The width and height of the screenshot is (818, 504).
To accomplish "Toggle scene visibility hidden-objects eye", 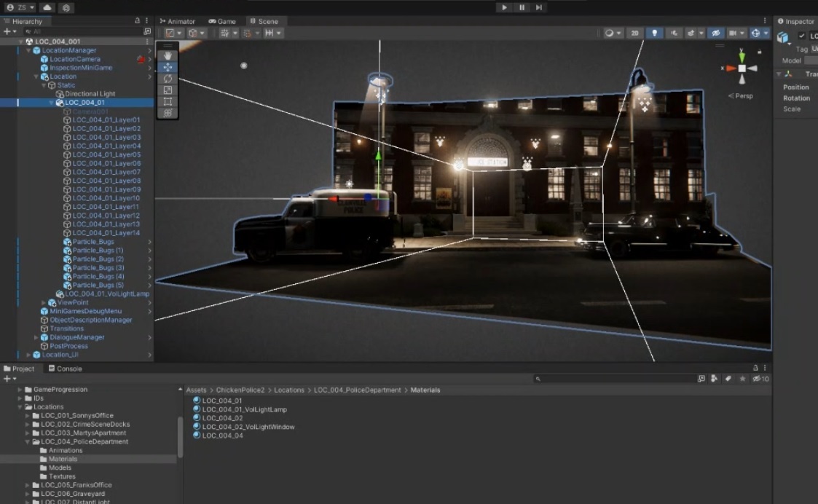I will [716, 33].
